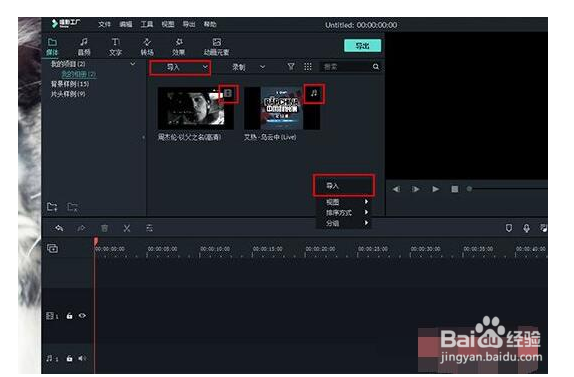The image size is (574, 377).
Task: Click the scissors split icon
Action: [x=127, y=228]
